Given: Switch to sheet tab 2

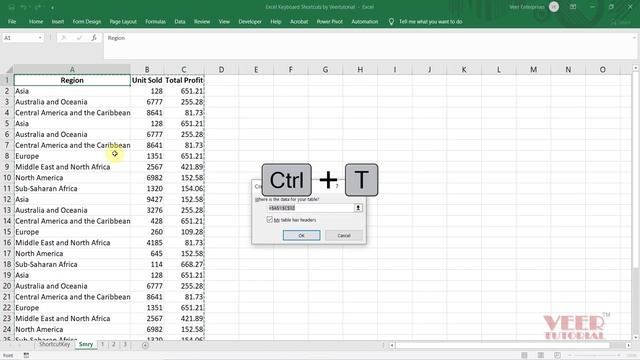Looking at the screenshot, I should (114, 344).
